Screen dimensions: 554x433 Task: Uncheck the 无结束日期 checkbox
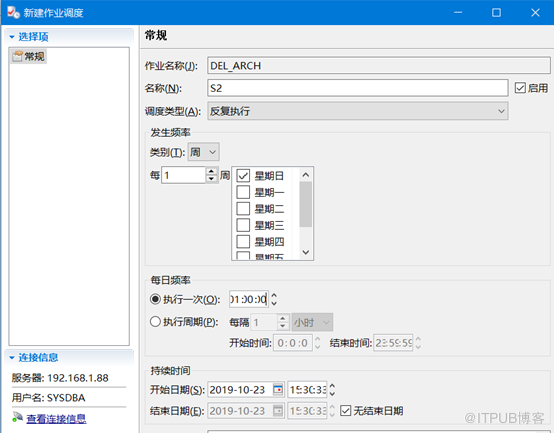tap(346, 411)
